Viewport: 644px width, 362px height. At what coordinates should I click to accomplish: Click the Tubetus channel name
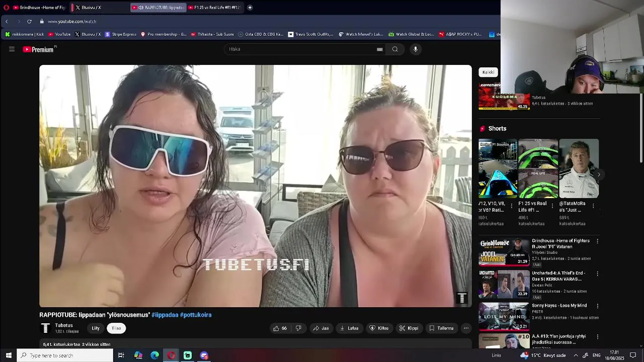tap(64, 325)
